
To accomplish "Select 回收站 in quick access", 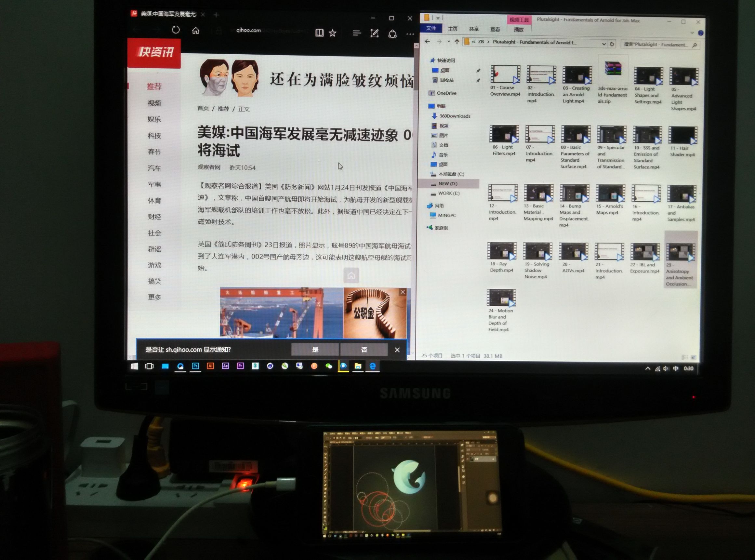I will (x=447, y=80).
